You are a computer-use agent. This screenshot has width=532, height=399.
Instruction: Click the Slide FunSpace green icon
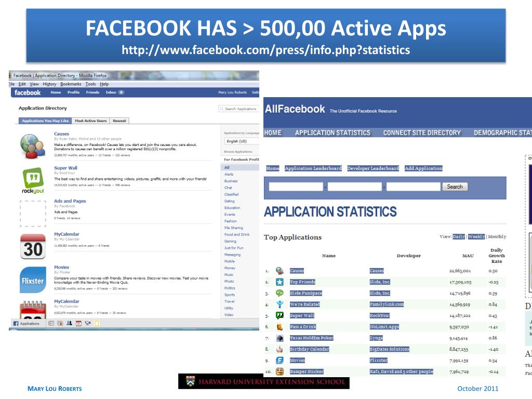point(280,293)
